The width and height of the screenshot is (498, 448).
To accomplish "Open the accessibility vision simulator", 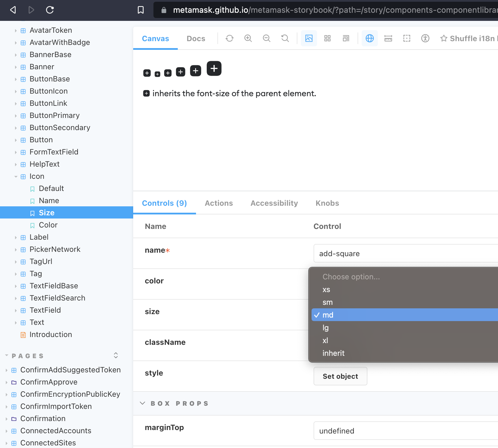I will (x=425, y=38).
